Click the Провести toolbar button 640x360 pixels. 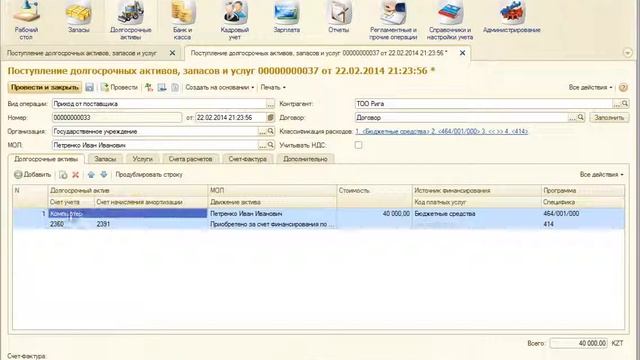(x=119, y=87)
